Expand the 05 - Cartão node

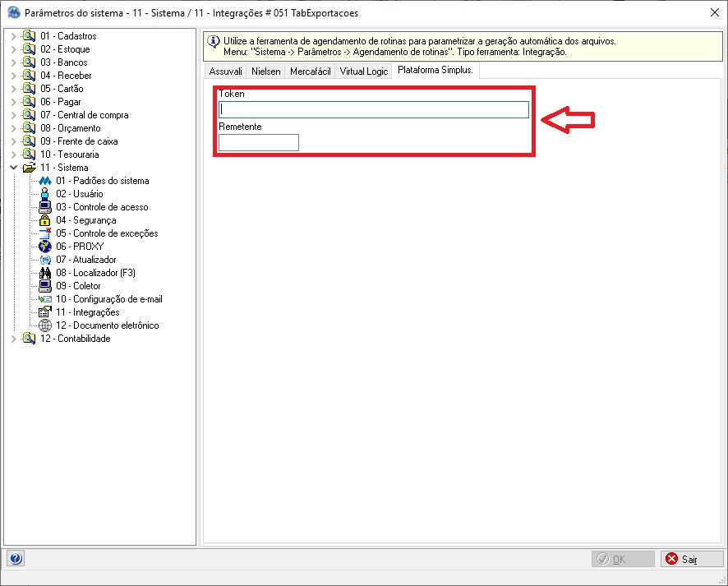tap(13, 88)
